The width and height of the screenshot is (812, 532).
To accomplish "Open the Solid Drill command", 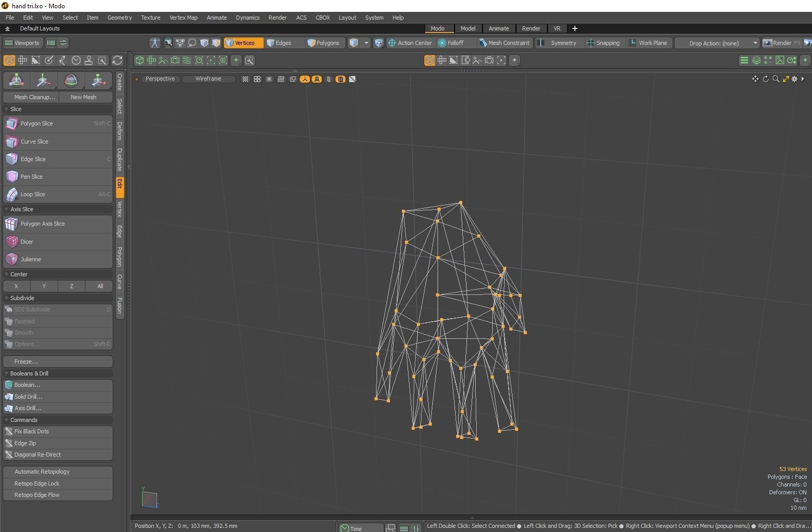I will 58,397.
